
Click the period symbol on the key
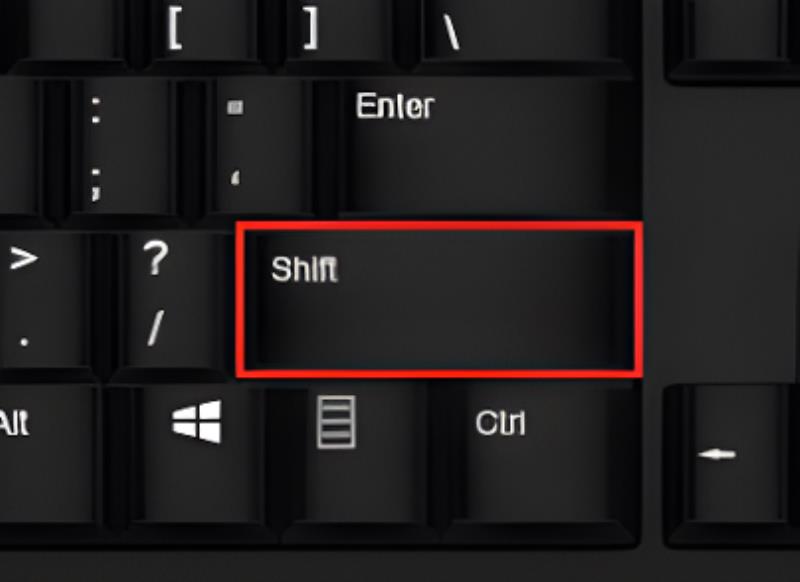coord(23,342)
